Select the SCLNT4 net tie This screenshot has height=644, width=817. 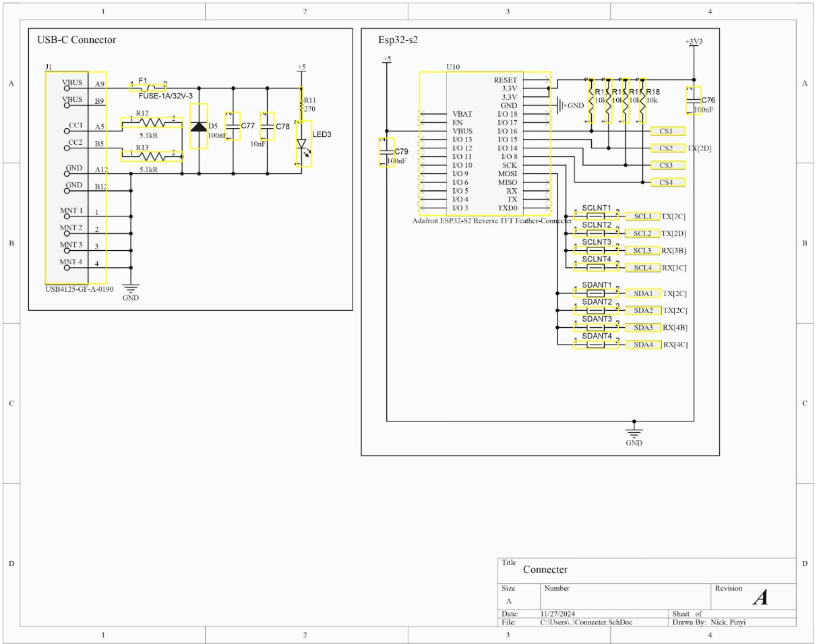[596, 268]
